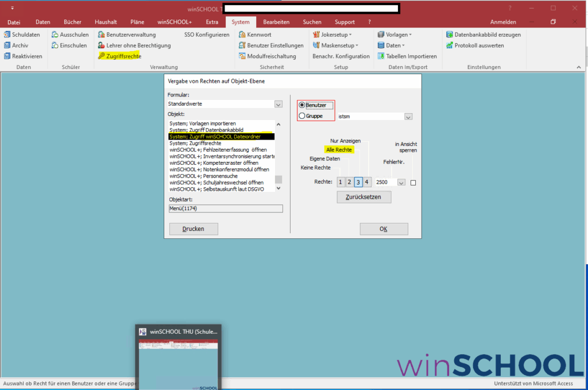588x390 pixels.
Task: Click Tabellen Importieren
Action: 407,56
